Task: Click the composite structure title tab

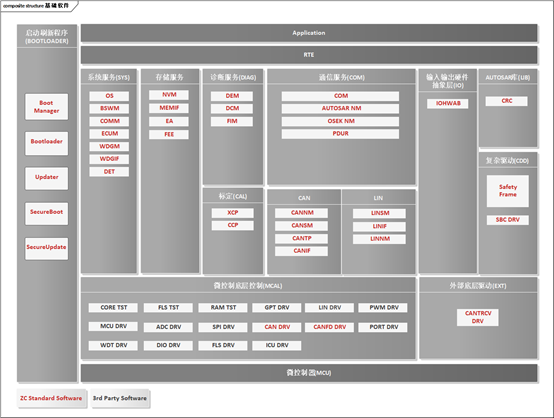Action: pos(39,6)
